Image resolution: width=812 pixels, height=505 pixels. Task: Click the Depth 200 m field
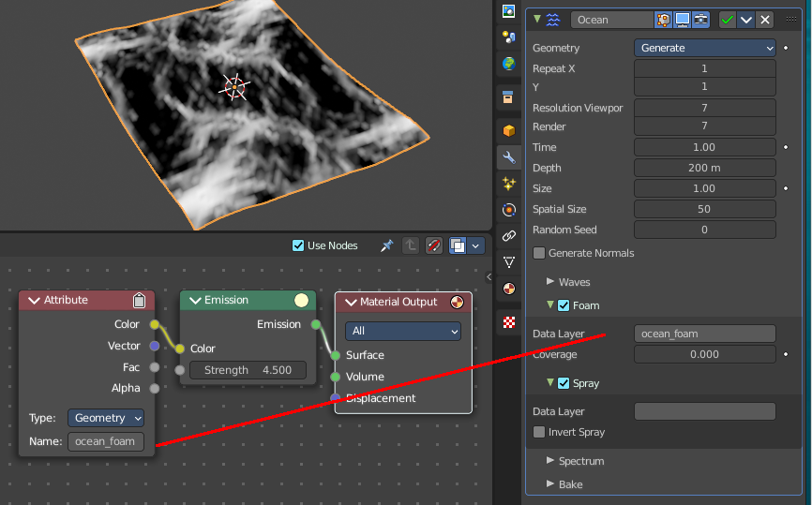(x=705, y=168)
